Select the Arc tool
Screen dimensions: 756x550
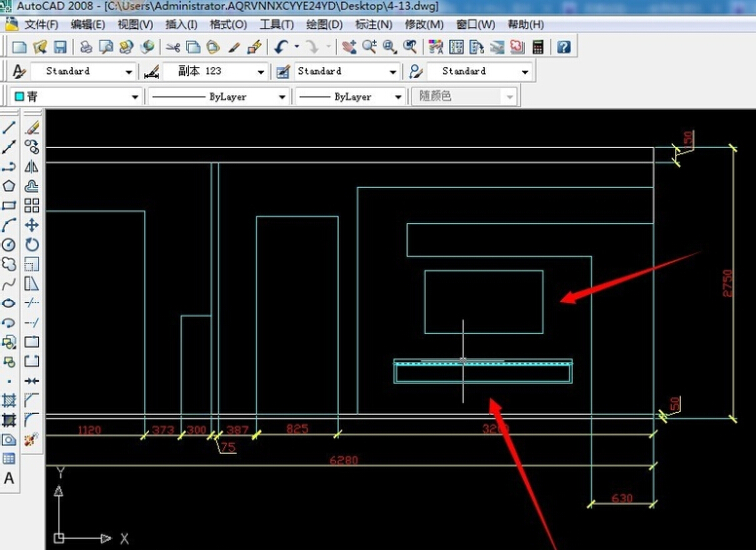click(9, 225)
